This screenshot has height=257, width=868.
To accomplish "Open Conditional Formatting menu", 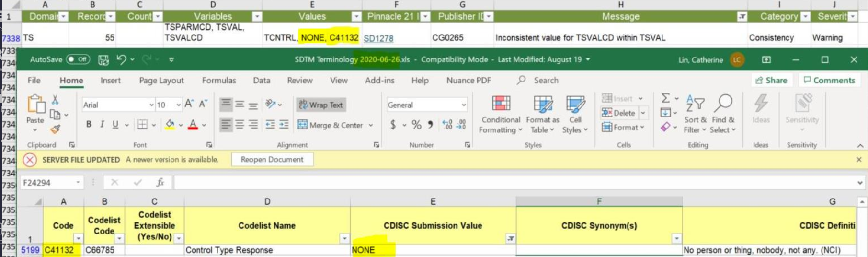I will pos(501,115).
